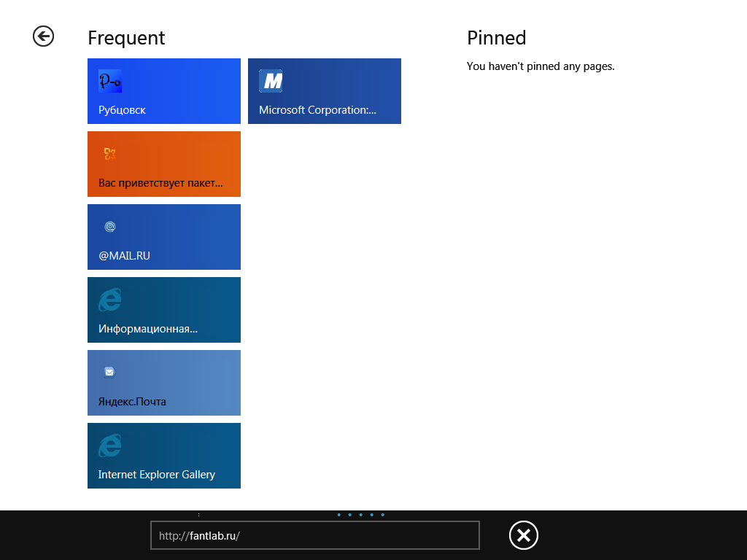This screenshot has width=747, height=560.
Task: Focus the address bar showing fantlab.ru
Action: coord(314,535)
